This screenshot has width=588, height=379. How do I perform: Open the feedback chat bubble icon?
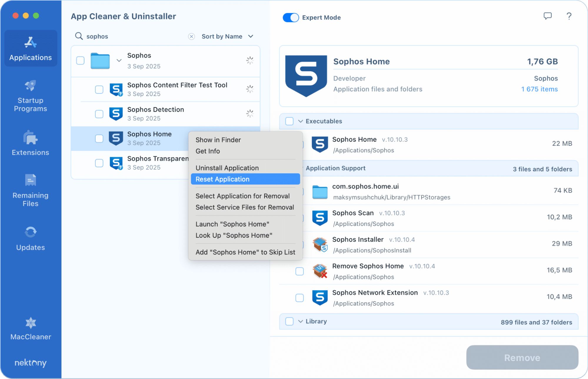point(548,16)
